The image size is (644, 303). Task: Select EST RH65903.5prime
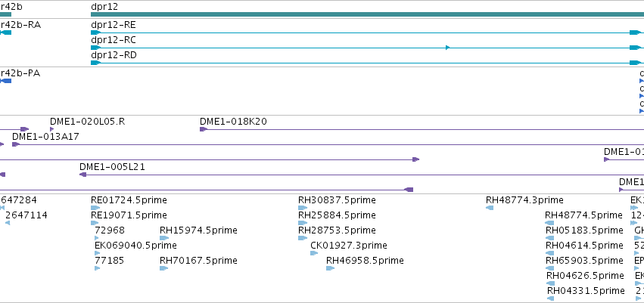[584, 261]
